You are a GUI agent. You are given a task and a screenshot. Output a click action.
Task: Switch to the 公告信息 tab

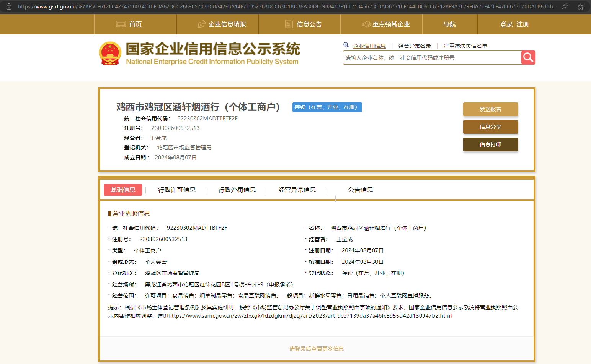pyautogui.click(x=360, y=190)
